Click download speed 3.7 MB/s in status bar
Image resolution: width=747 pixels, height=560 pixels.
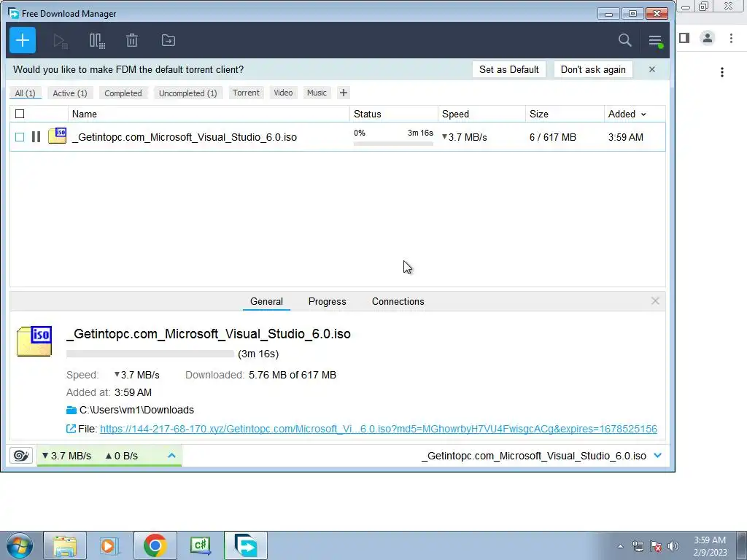66,456
